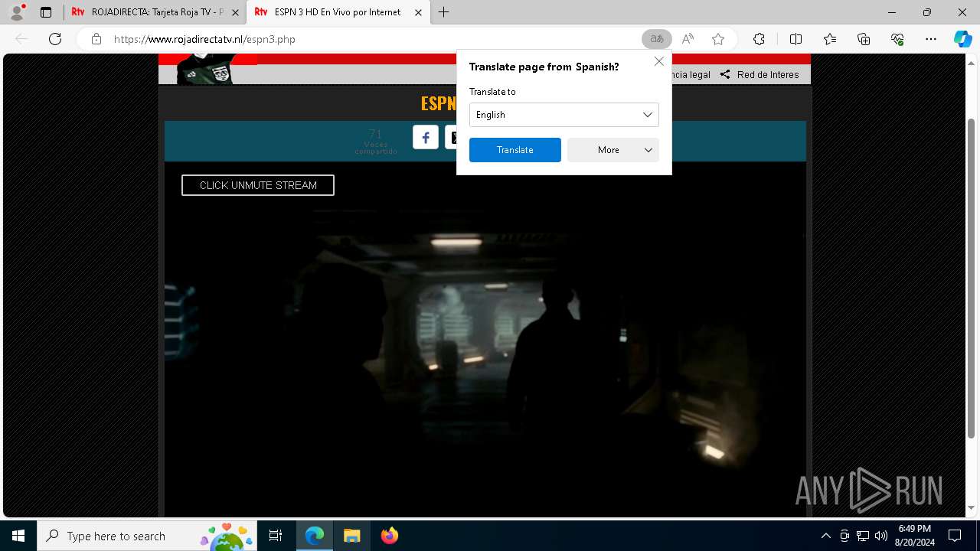Open the notifications action center
Viewport: 980px width, 551px height.
tap(955, 536)
